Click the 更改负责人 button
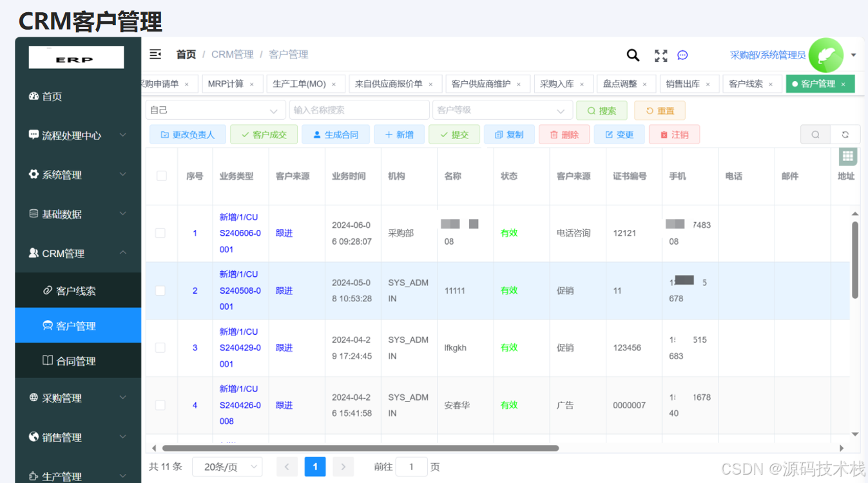 (188, 135)
